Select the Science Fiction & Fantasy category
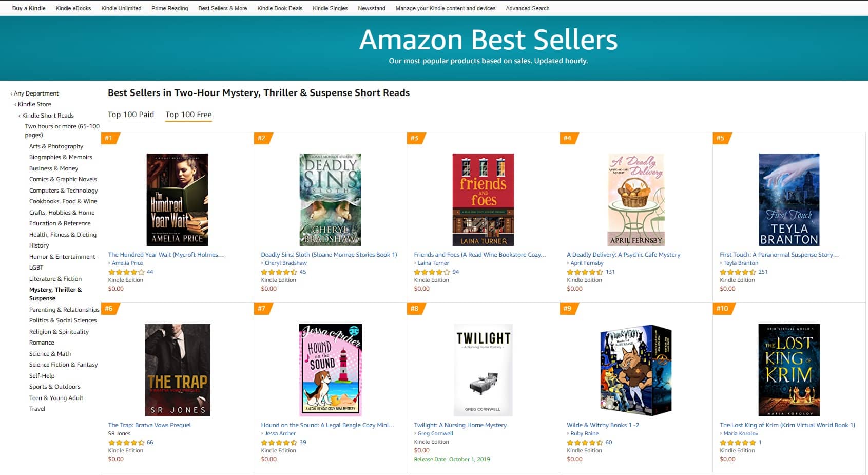Image resolution: width=868 pixels, height=475 pixels. coord(63,365)
